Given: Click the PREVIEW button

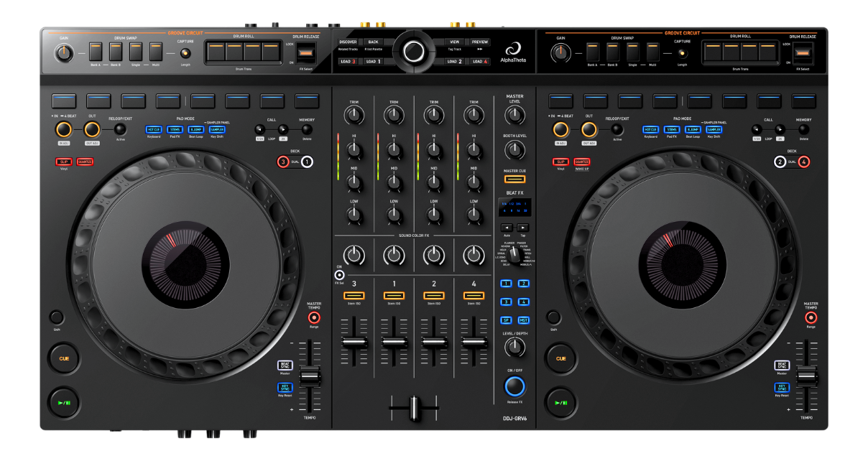Looking at the screenshot, I should pos(479,42).
